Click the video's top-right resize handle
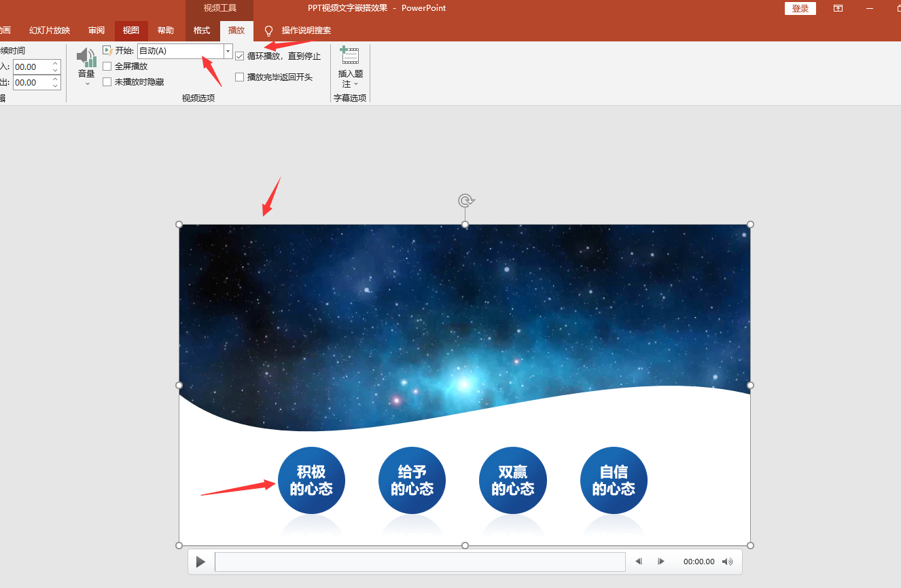This screenshot has height=588, width=901. pos(750,224)
